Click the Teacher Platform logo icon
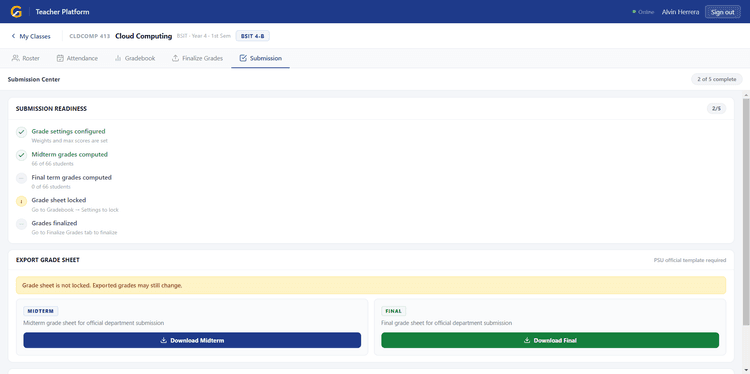750x374 pixels. point(16,11)
